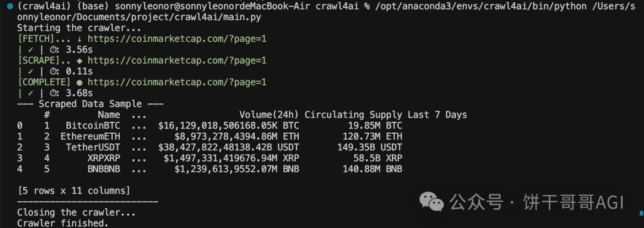Click the Volume(24h) column header
Viewport: 644px width, 228px height.
(x=269, y=115)
